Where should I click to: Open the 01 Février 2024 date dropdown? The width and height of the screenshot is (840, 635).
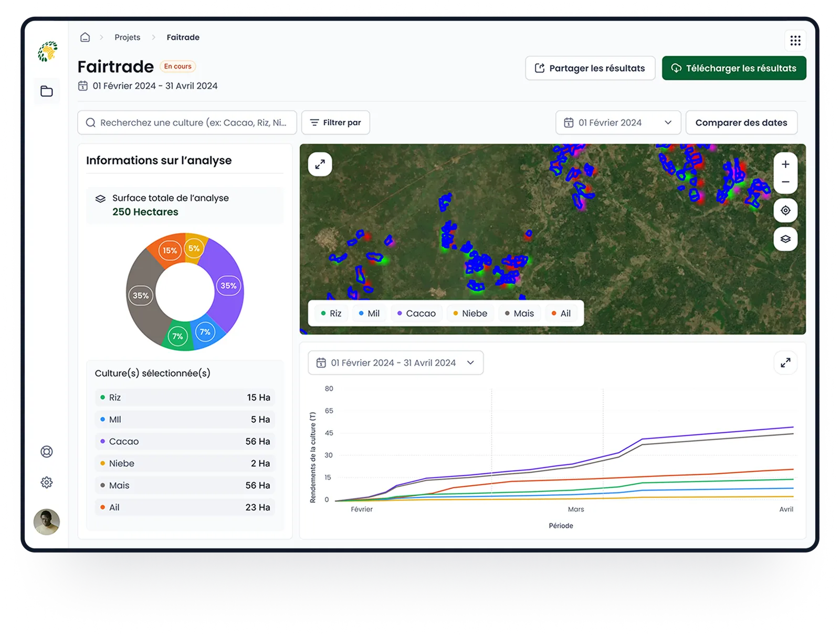pos(618,122)
